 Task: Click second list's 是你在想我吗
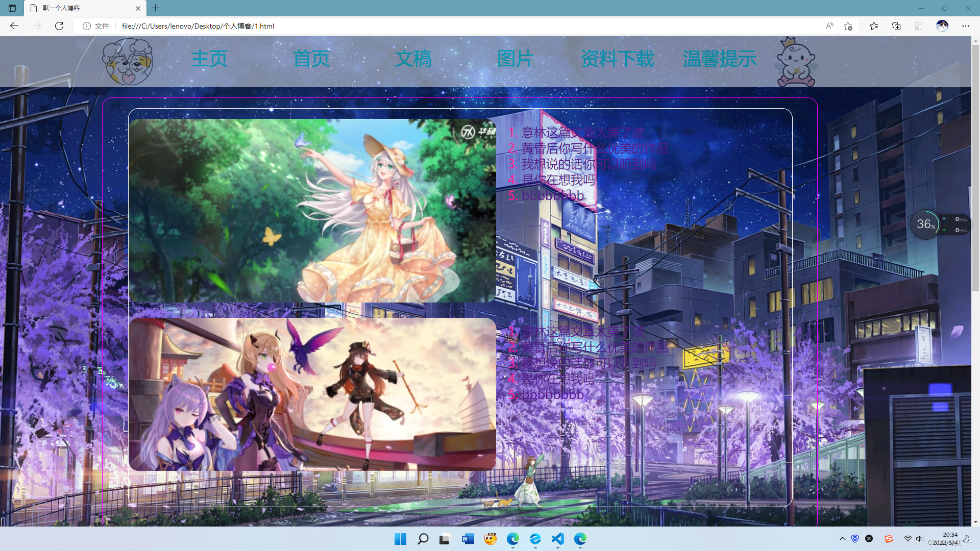click(558, 379)
